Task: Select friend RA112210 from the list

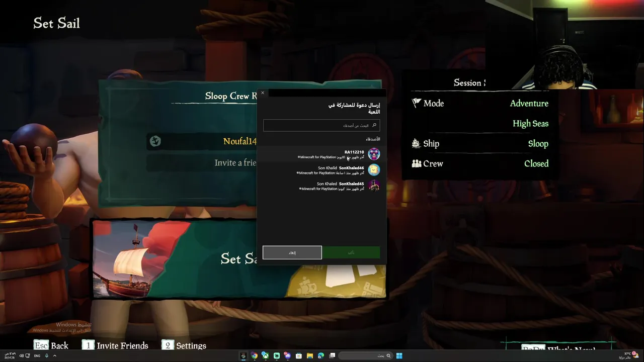Action: pos(321,154)
